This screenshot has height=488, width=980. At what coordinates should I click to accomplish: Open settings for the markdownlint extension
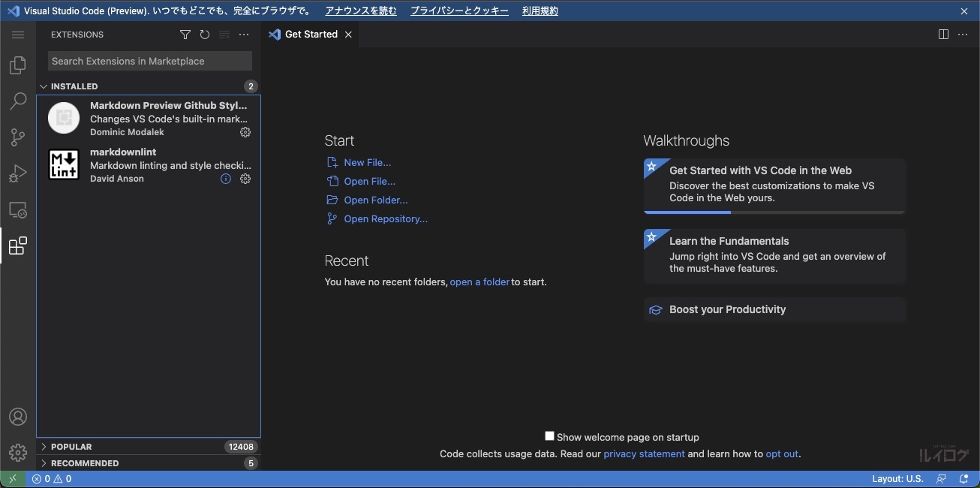tap(245, 179)
